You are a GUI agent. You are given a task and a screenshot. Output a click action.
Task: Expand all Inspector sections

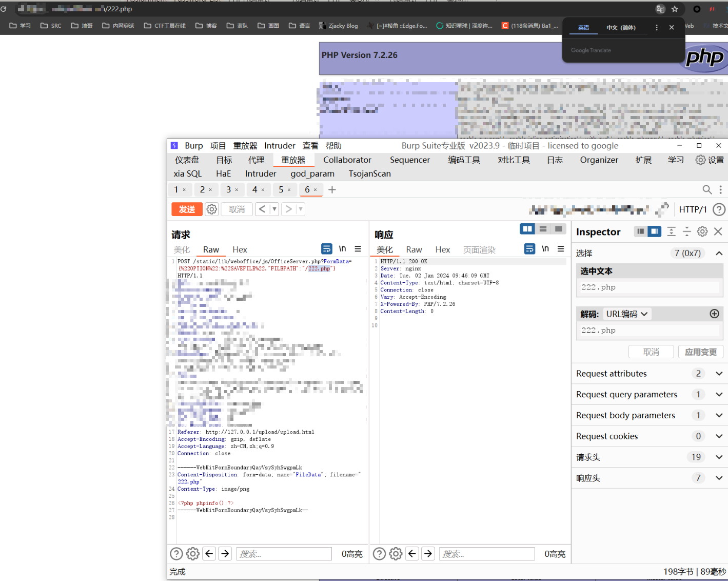[x=671, y=231]
